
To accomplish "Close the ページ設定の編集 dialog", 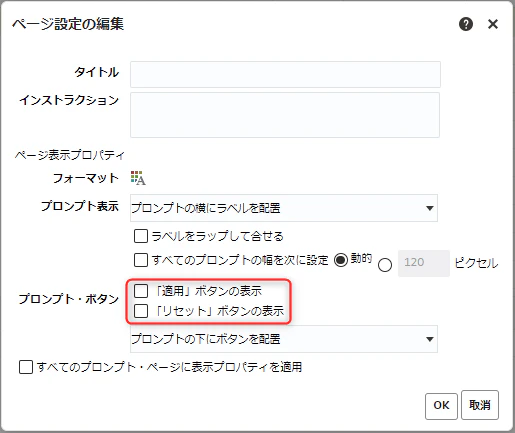I will 493,24.
